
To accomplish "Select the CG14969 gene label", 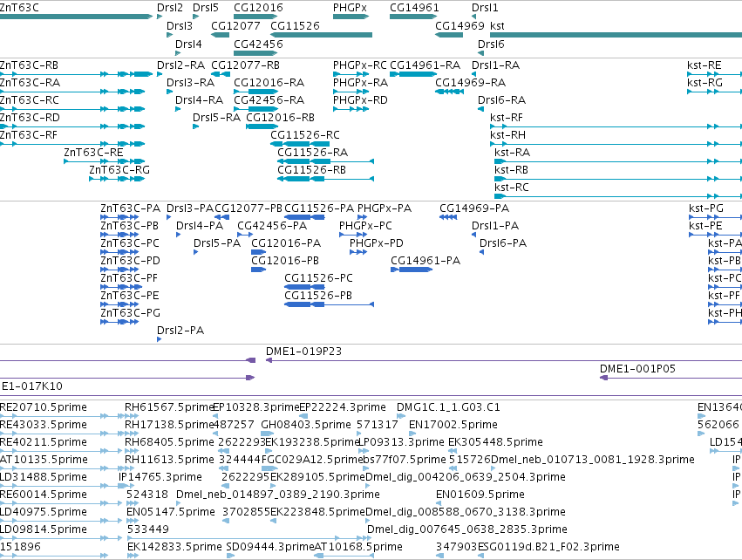I will 460,25.
